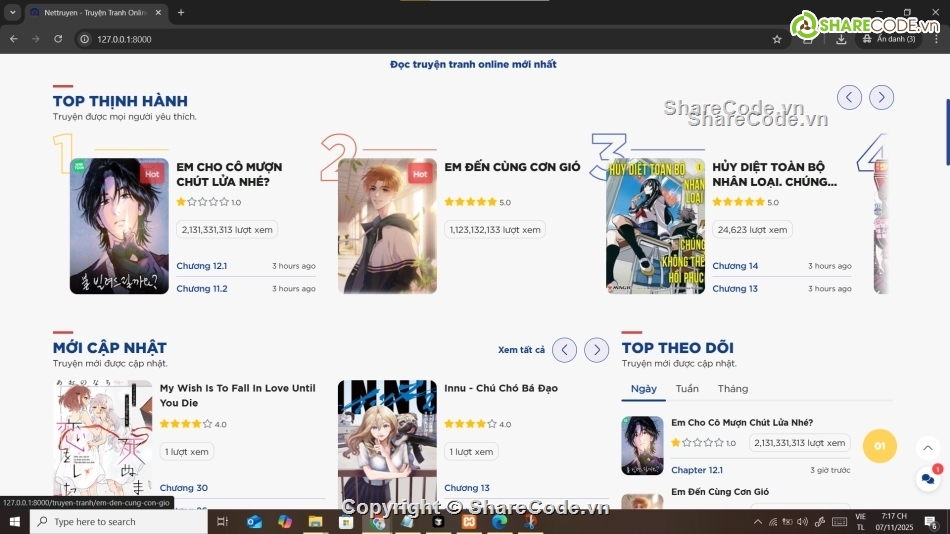950x534 pixels.
Task: Click previous arrow in Top Thịnh Hành carousel
Action: click(849, 97)
